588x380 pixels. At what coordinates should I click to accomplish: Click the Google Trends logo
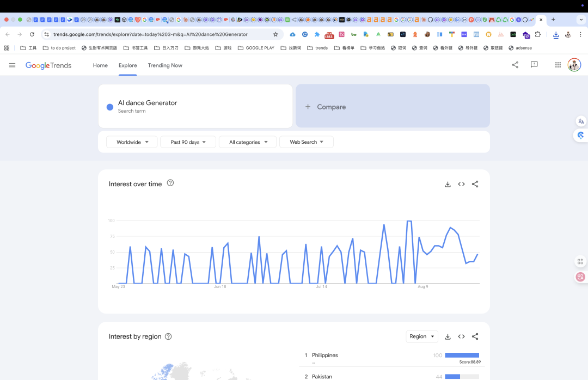48,65
